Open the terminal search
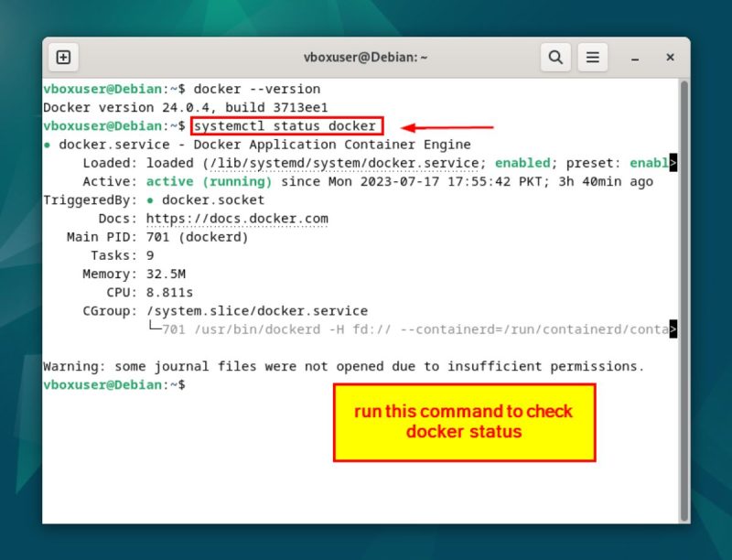Image resolution: width=732 pixels, height=560 pixels. pyautogui.click(x=555, y=57)
